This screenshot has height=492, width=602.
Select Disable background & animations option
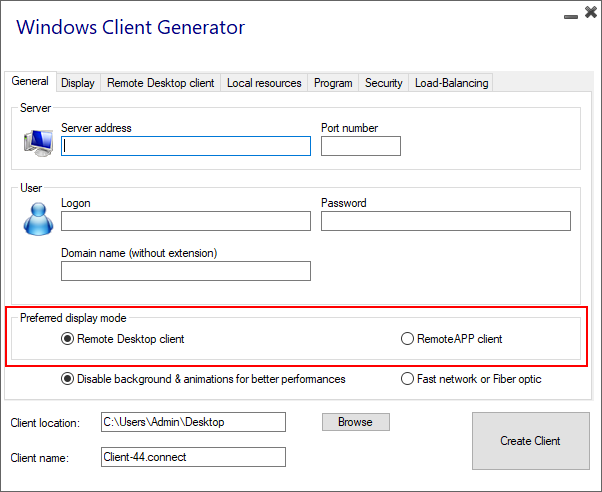(68, 379)
